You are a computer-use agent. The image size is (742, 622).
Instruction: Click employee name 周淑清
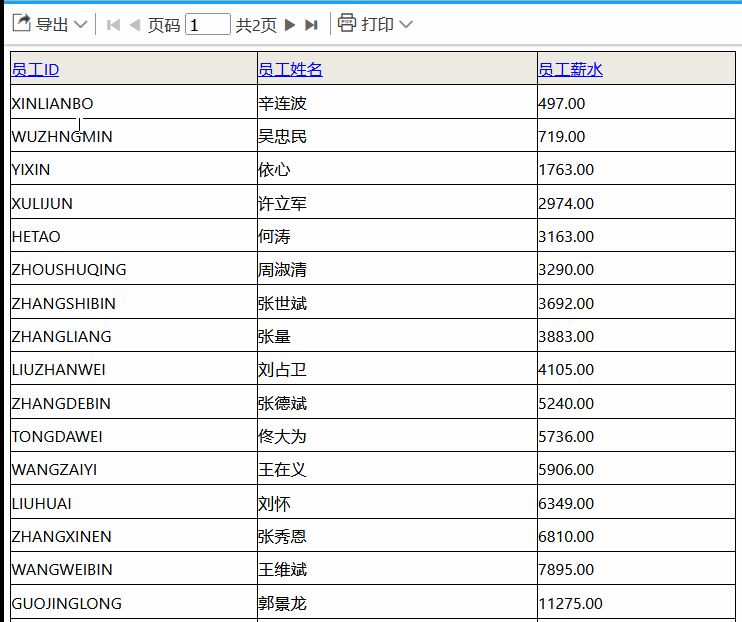[283, 269]
